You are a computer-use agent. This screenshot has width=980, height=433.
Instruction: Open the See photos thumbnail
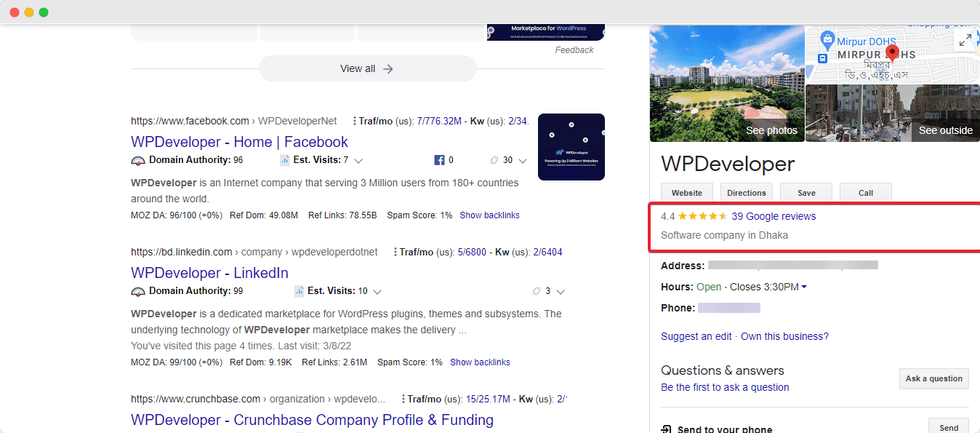(x=727, y=84)
